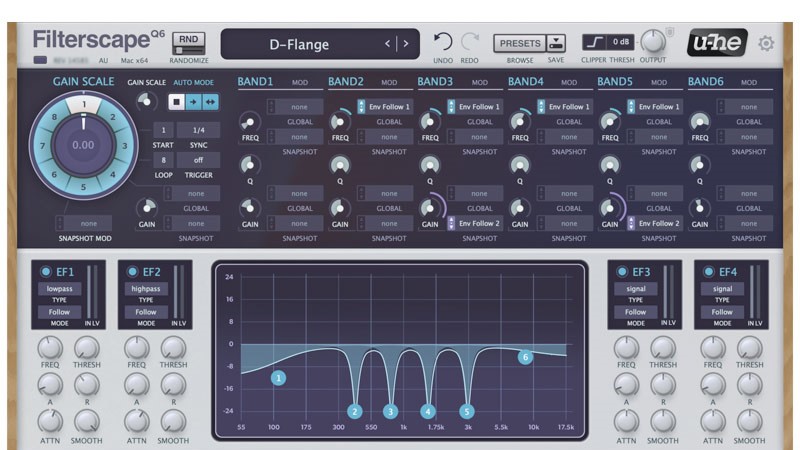Open the PRESETS browser
The width and height of the screenshot is (800, 450).
coord(519,43)
